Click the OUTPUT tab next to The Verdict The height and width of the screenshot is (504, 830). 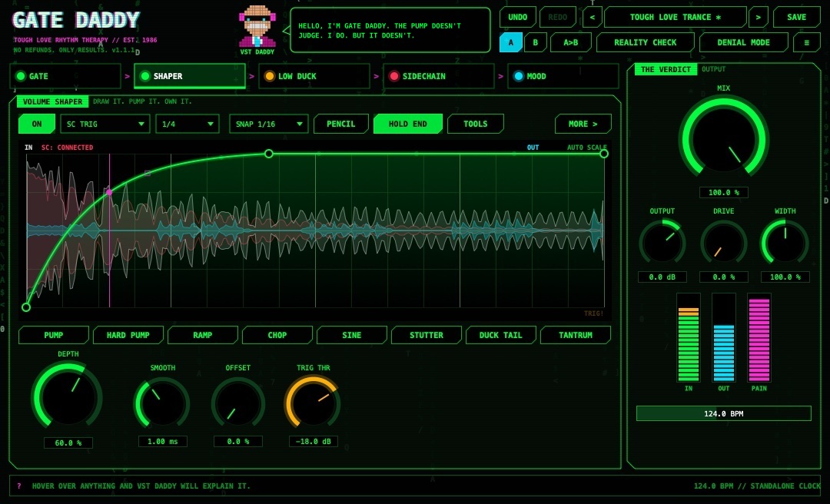(x=713, y=69)
